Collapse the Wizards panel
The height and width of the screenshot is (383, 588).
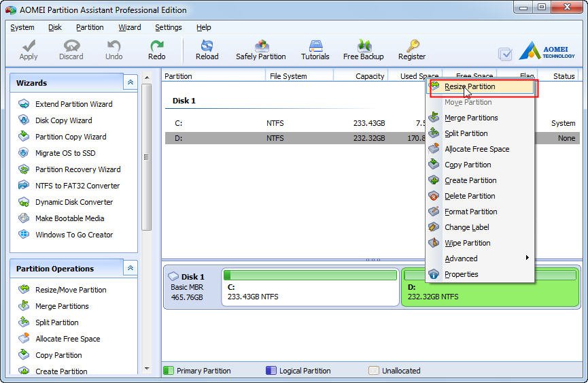131,82
